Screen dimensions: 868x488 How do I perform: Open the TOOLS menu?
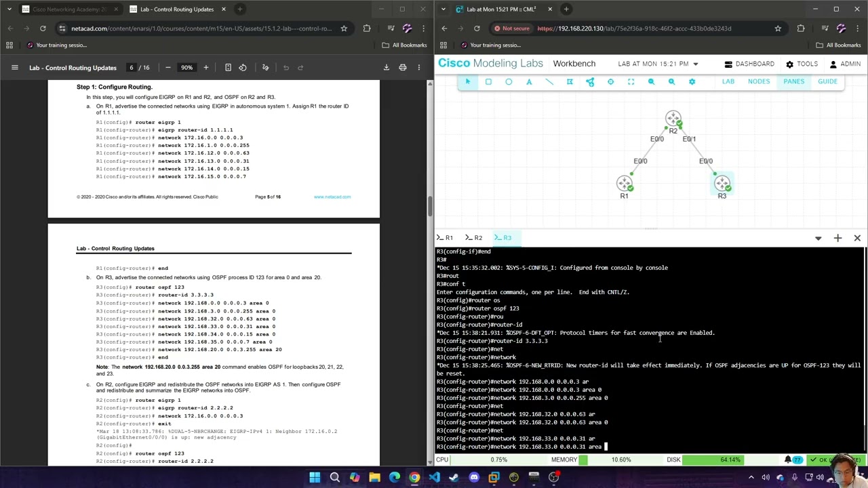tap(801, 64)
